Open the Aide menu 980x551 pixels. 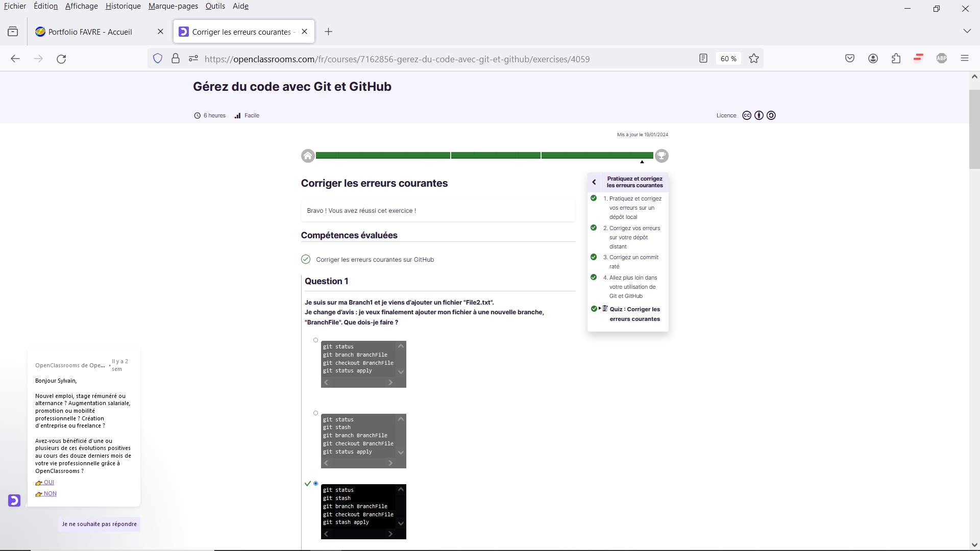click(x=240, y=6)
